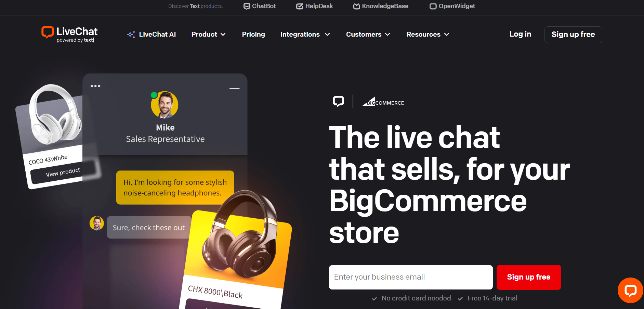The image size is (644, 309).
Task: Click the LiveChat logo
Action: click(69, 34)
